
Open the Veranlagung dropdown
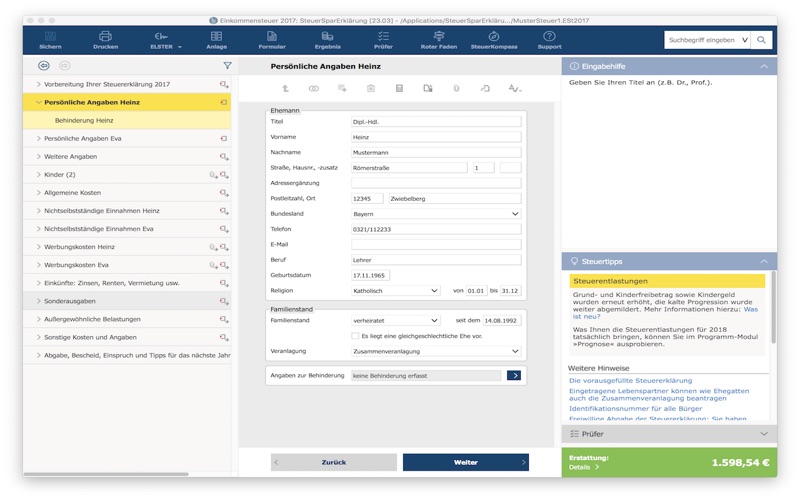[436, 352]
